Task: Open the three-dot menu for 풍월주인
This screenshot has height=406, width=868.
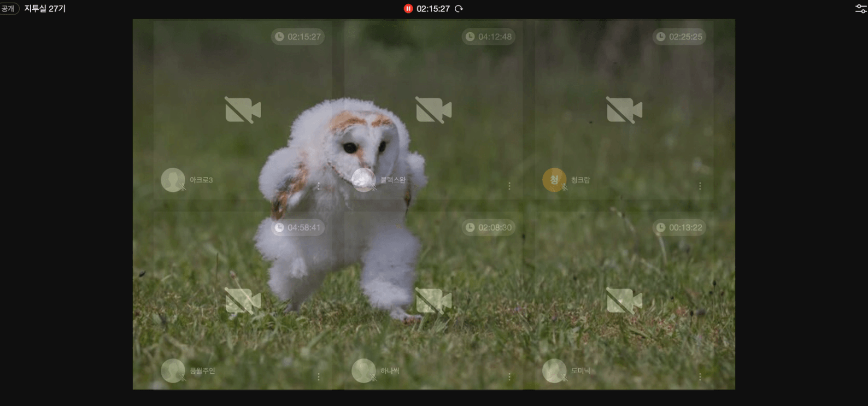Action: [x=319, y=377]
